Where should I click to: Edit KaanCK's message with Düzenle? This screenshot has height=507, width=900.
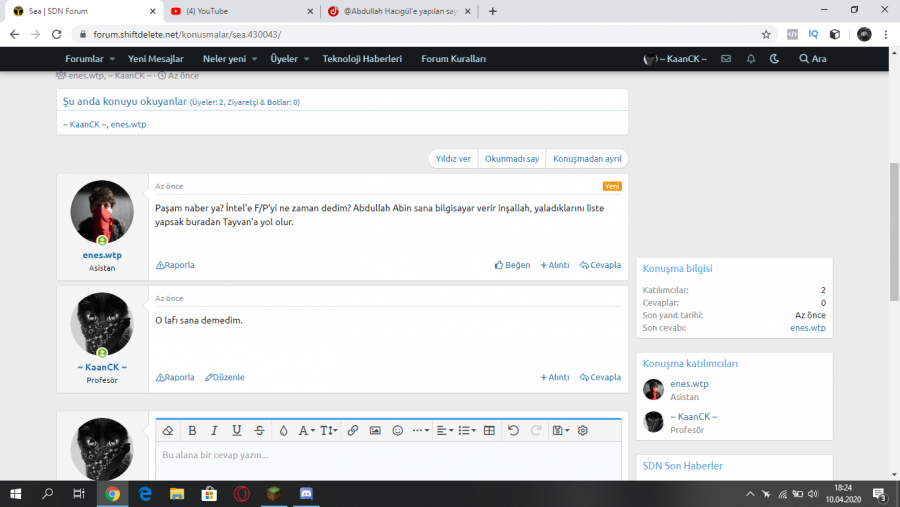(x=224, y=377)
